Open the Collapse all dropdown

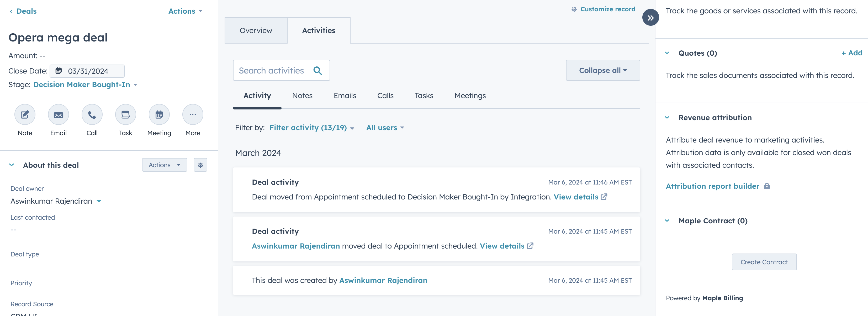pyautogui.click(x=602, y=70)
